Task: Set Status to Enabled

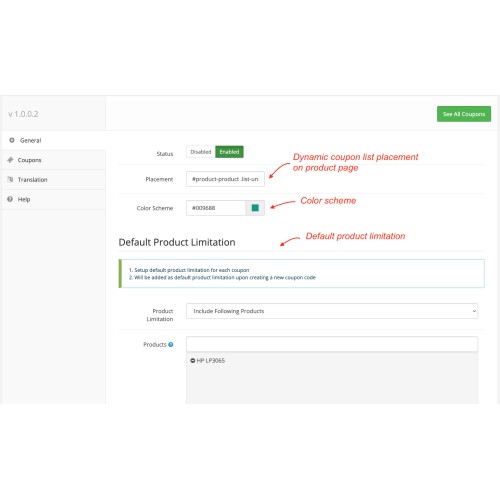Action: [229, 152]
